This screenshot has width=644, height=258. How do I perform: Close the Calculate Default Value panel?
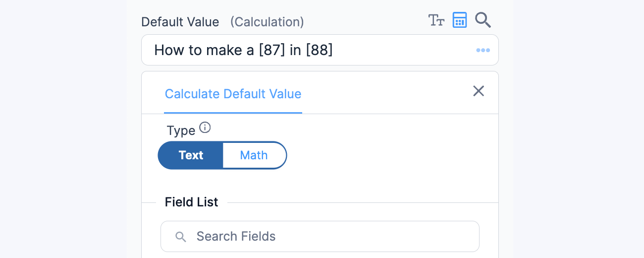pyautogui.click(x=479, y=91)
